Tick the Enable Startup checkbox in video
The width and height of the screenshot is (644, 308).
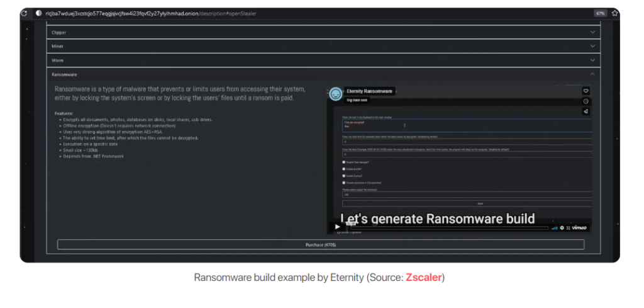coord(344,176)
